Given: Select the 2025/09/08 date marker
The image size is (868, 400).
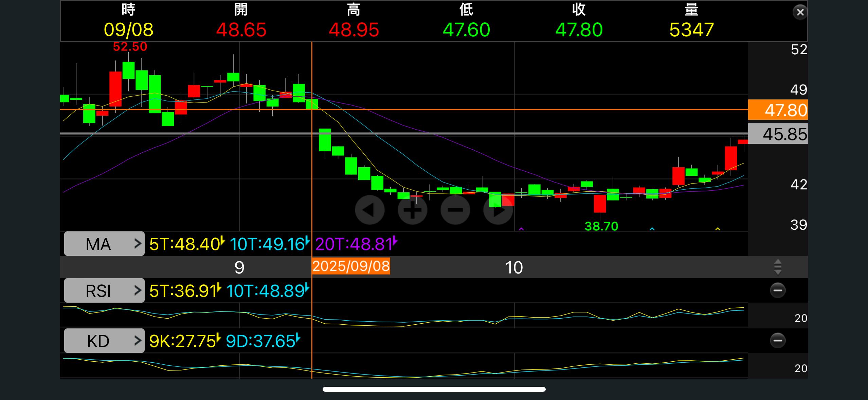Looking at the screenshot, I should tap(351, 266).
